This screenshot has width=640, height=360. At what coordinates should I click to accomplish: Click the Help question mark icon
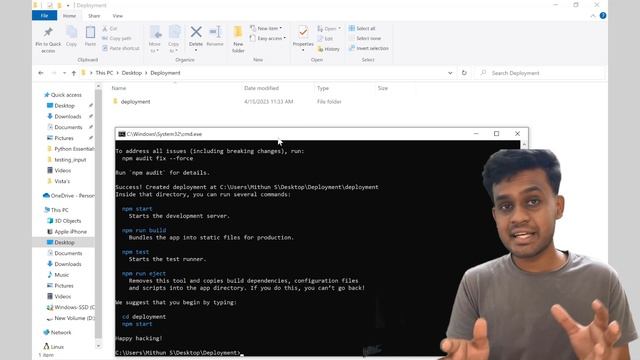coord(603,16)
